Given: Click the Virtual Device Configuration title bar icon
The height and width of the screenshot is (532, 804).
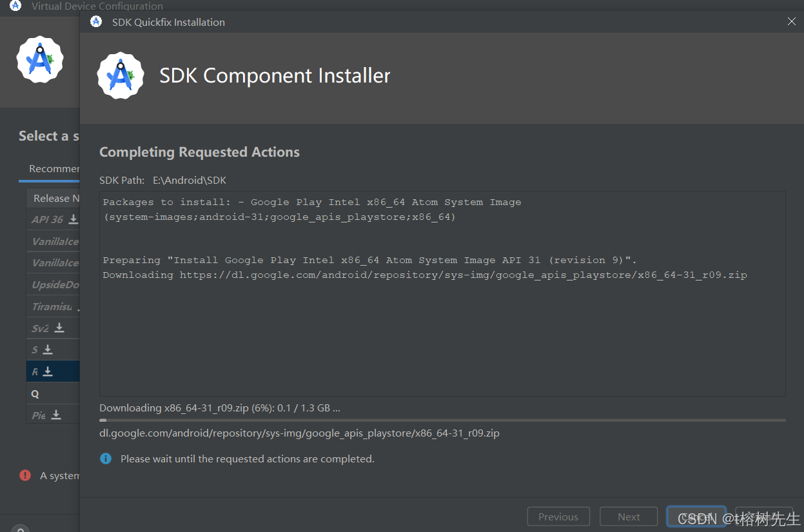Looking at the screenshot, I should [15, 5].
